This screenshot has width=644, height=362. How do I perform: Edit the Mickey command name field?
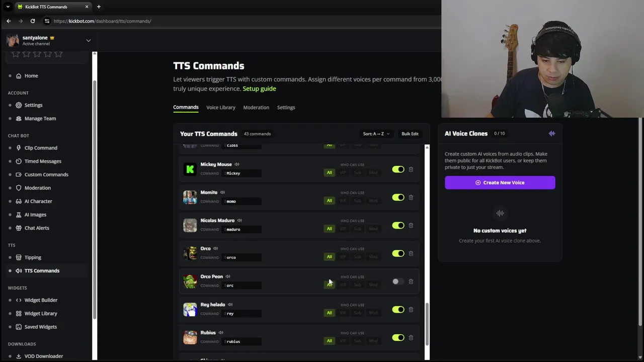pyautogui.click(x=242, y=173)
